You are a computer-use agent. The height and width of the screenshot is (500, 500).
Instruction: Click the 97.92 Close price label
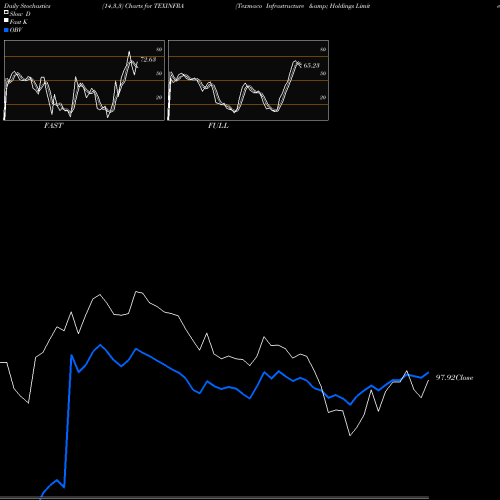coord(454,377)
